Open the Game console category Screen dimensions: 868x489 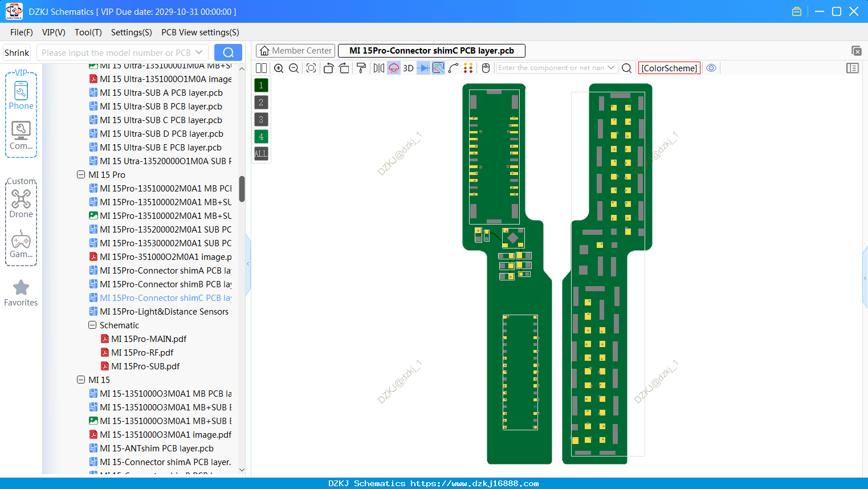click(21, 244)
